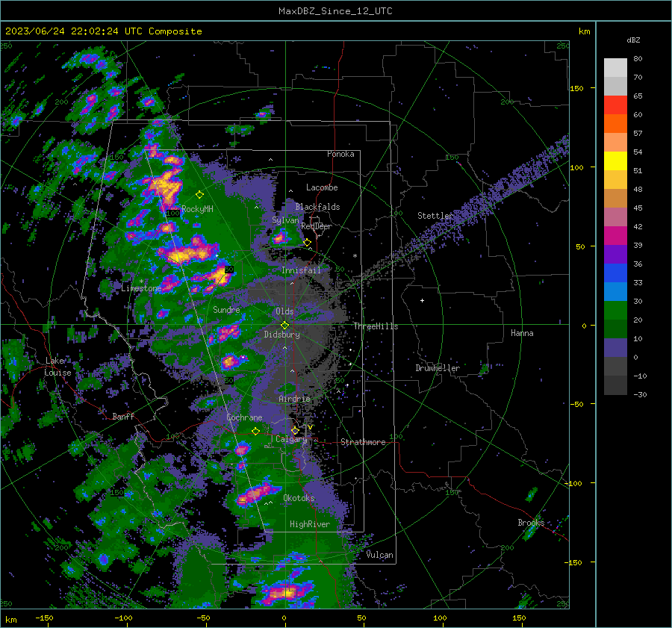Screen dimensions: 672x628
Task: Click the yellow diamond marker below Cochrane
Action: pos(256,431)
